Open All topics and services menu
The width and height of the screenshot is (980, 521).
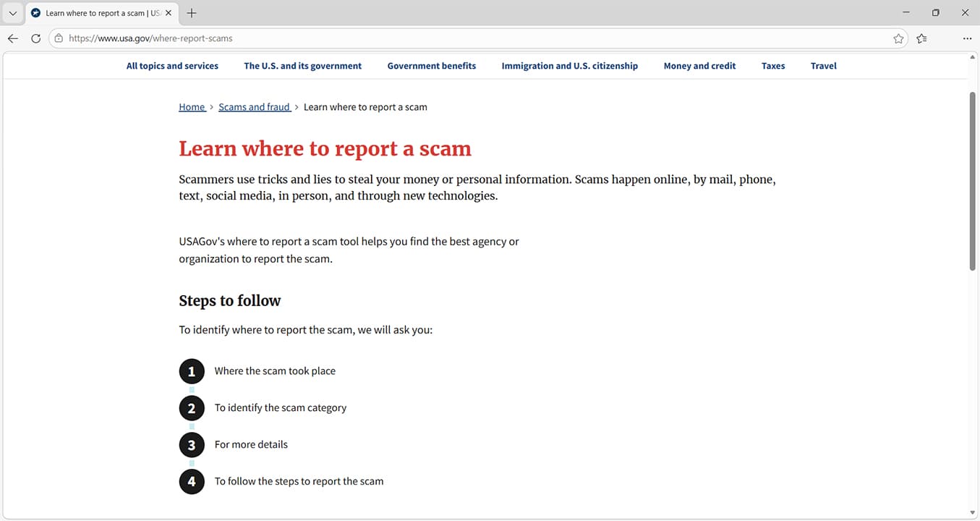pos(172,66)
